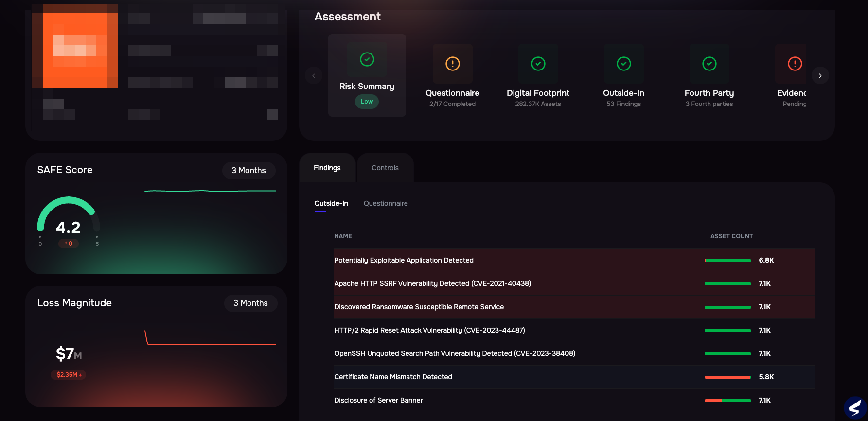868x421 pixels.
Task: Click the $7M loss magnitude value
Action: tap(69, 354)
